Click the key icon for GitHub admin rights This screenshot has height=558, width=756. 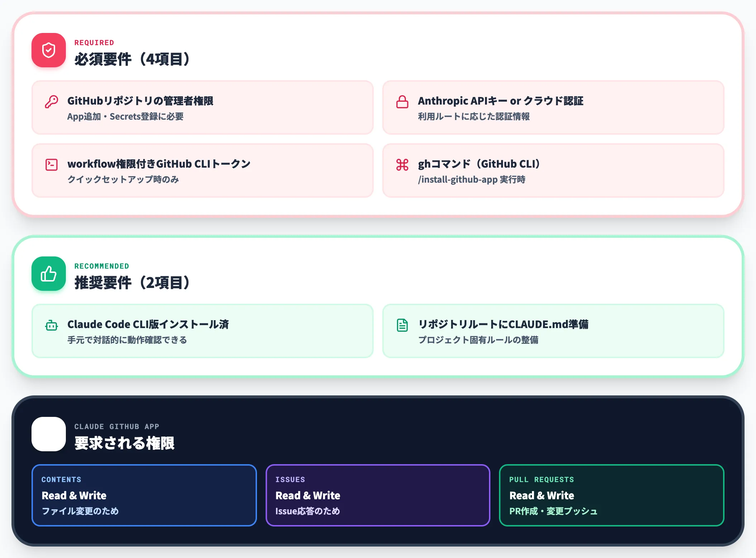coord(52,102)
